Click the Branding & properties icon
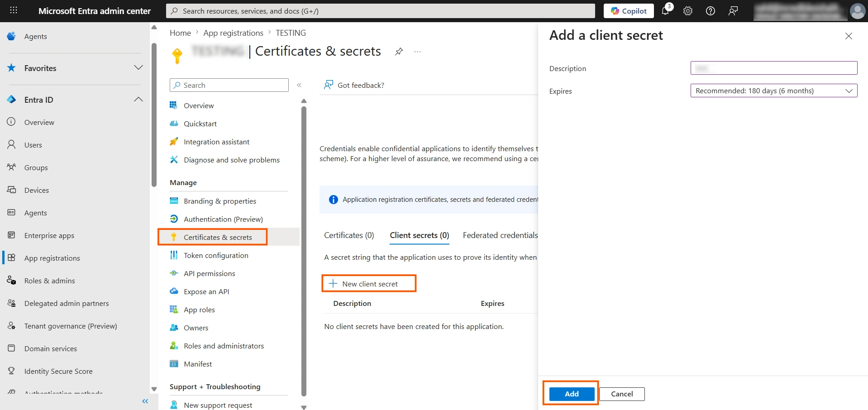 pyautogui.click(x=174, y=200)
